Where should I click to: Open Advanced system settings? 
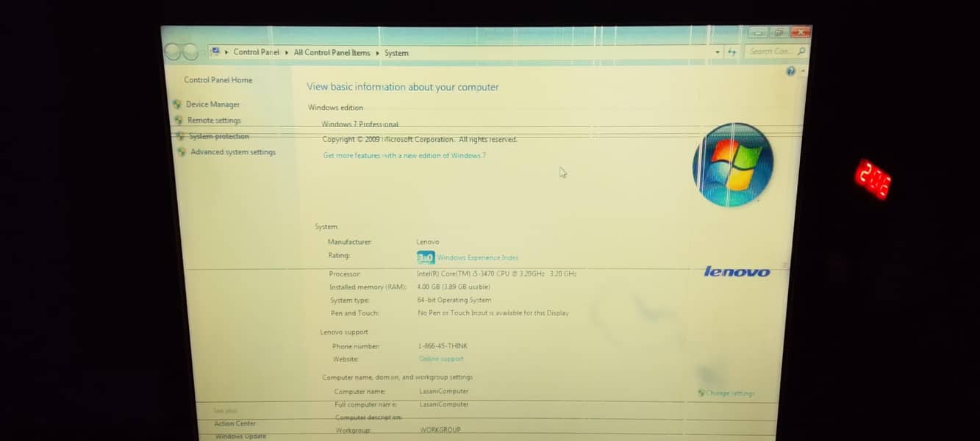click(233, 152)
